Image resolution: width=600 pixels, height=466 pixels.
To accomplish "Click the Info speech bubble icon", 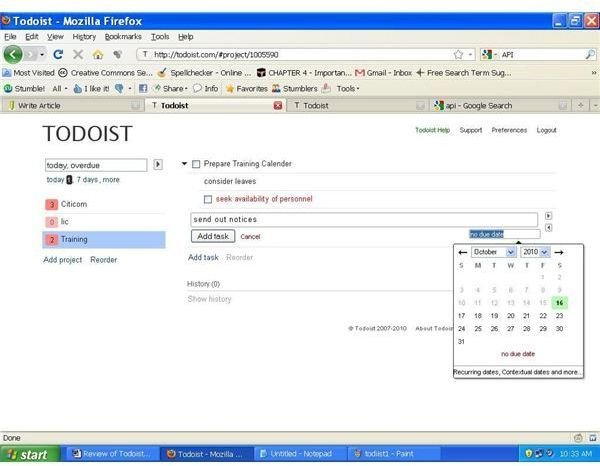I will 205,89.
